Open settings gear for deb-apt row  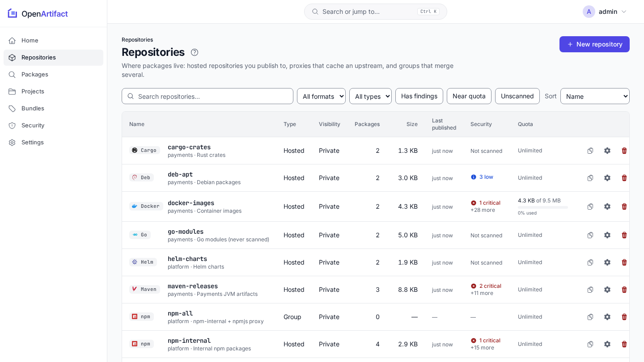[x=607, y=178]
